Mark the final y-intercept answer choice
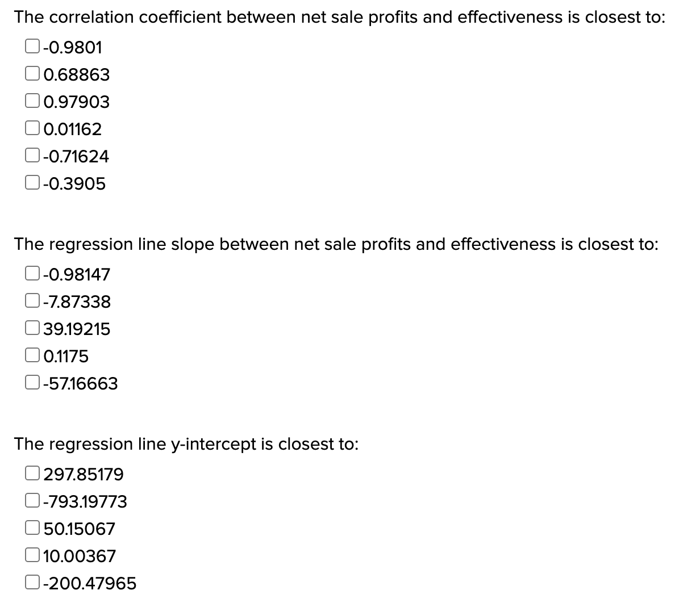Image resolution: width=700 pixels, height=603 pixels. point(31,581)
